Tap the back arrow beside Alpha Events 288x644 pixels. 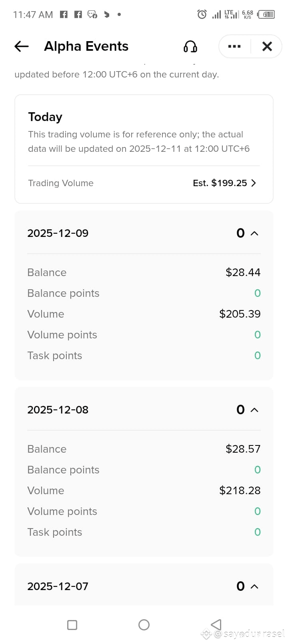click(x=22, y=46)
